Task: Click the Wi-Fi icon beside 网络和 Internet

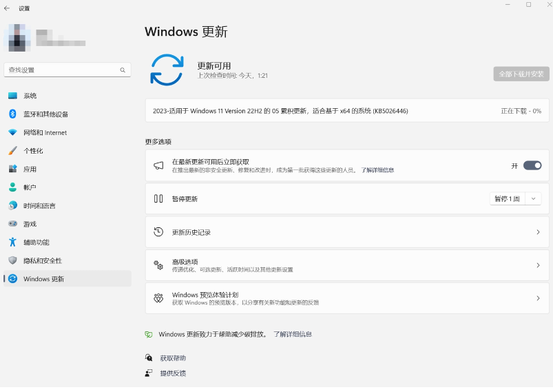Action: [12, 132]
